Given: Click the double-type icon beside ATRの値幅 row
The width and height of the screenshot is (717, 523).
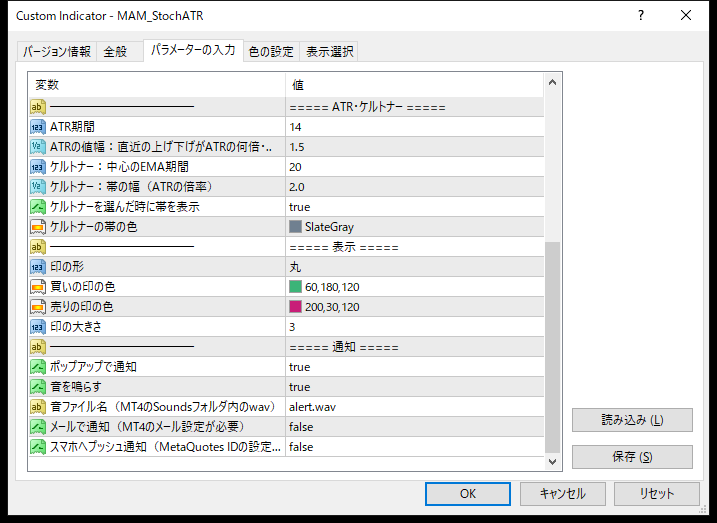Looking at the screenshot, I should tap(38, 147).
